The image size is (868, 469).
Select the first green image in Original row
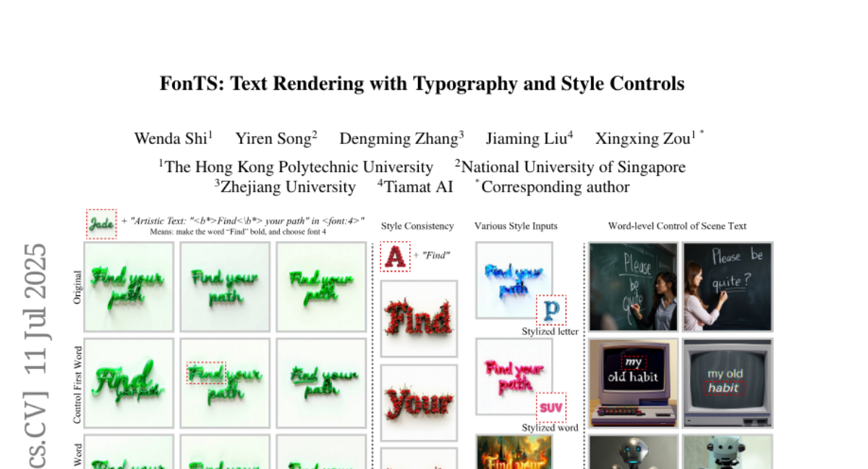(129, 287)
